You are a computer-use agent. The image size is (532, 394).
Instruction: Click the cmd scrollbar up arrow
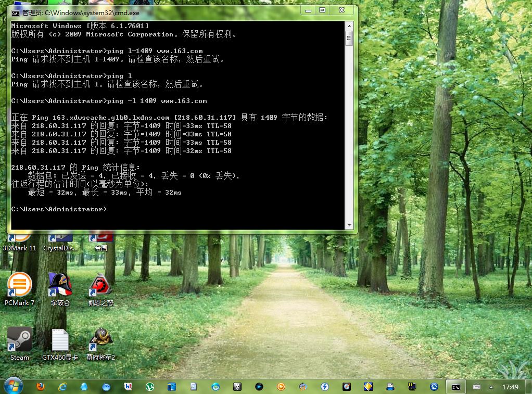[x=349, y=26]
